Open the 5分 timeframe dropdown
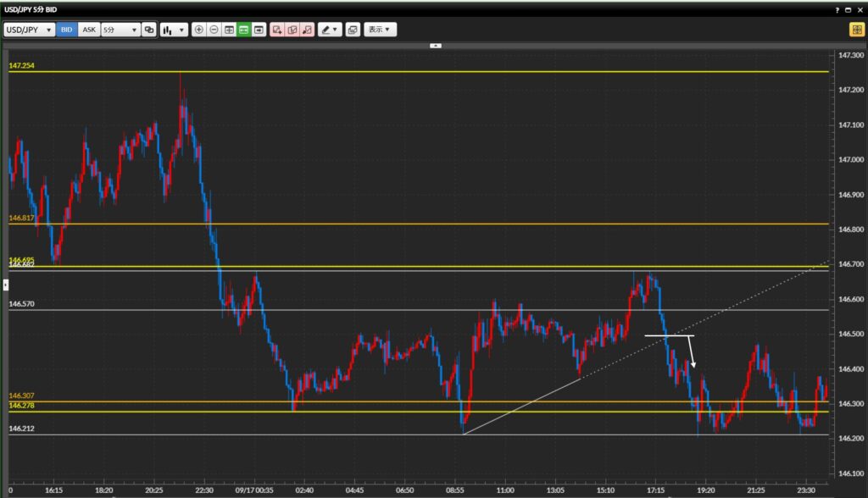 [120, 30]
